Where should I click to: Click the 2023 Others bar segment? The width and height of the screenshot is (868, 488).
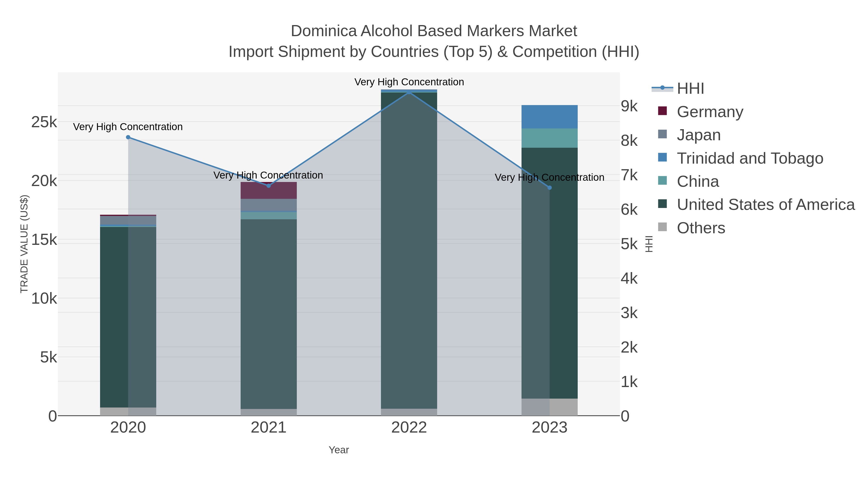[x=549, y=407]
